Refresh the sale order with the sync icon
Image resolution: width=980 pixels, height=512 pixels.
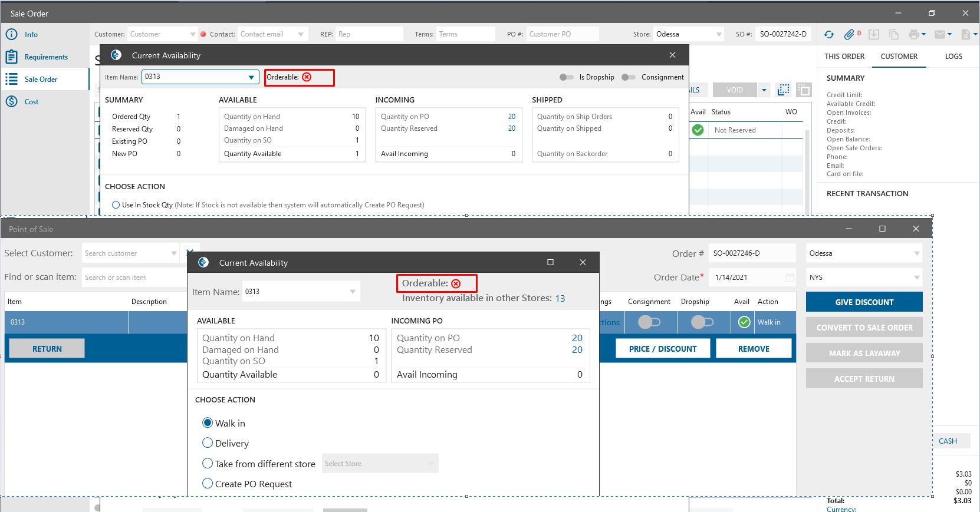[829, 35]
